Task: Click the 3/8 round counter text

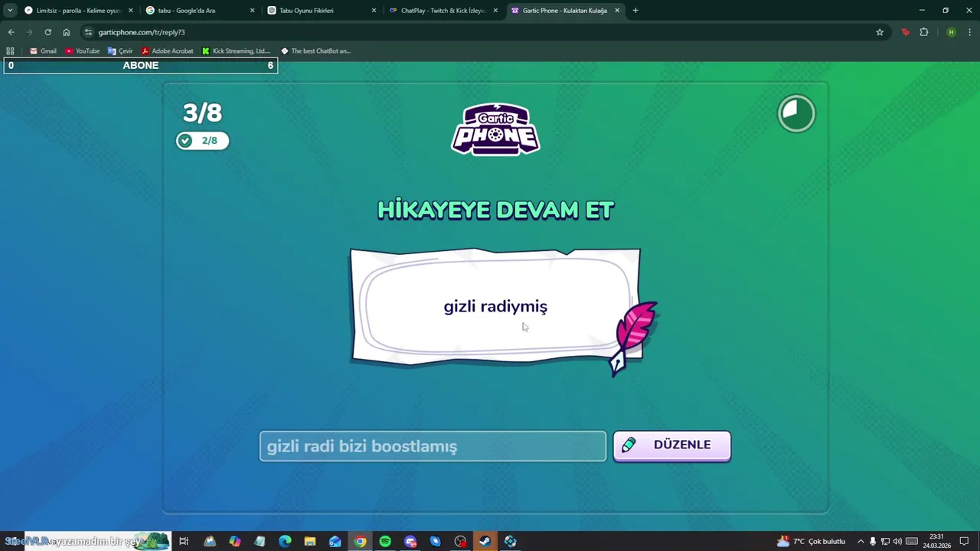Action: 202,113
